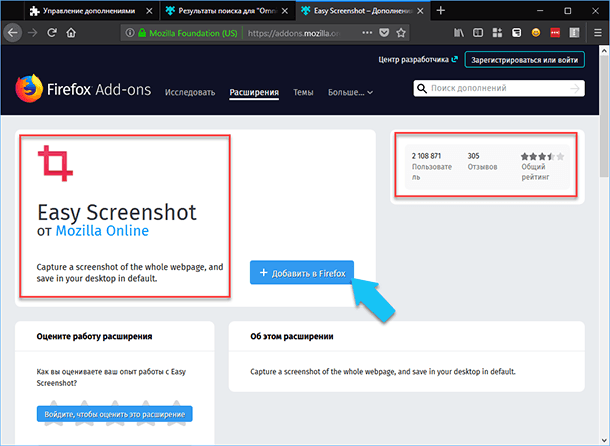Open the Темы navigation item
Screen dimensions: 610x446
pyautogui.click(x=303, y=92)
